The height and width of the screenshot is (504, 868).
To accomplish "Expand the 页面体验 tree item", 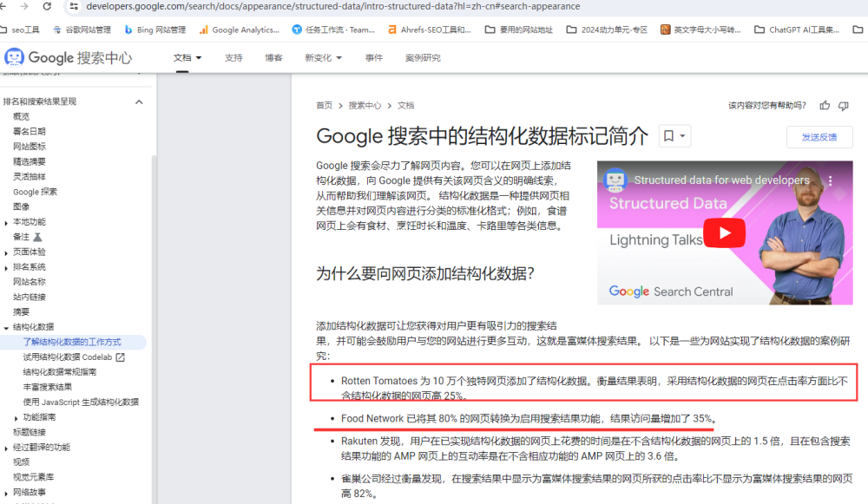I will tap(6, 252).
